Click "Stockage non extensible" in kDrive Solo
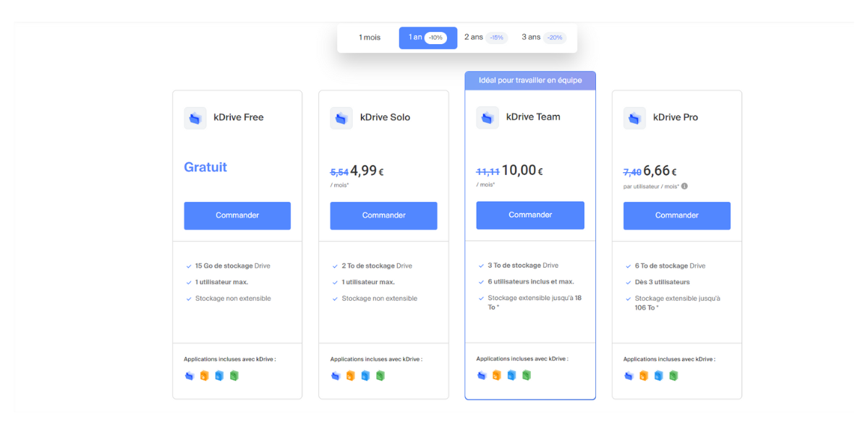868x434 pixels. 379,299
